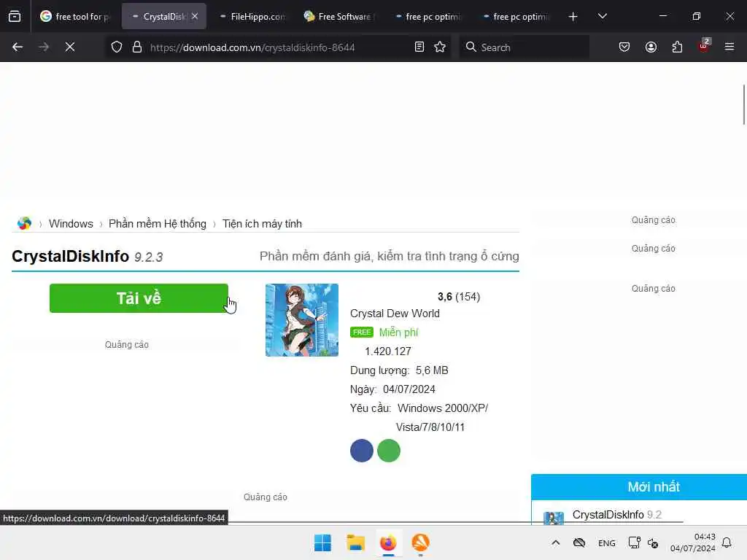Viewport: 747px width, 560px height.
Task: Click the ENG language indicator
Action: click(x=606, y=543)
